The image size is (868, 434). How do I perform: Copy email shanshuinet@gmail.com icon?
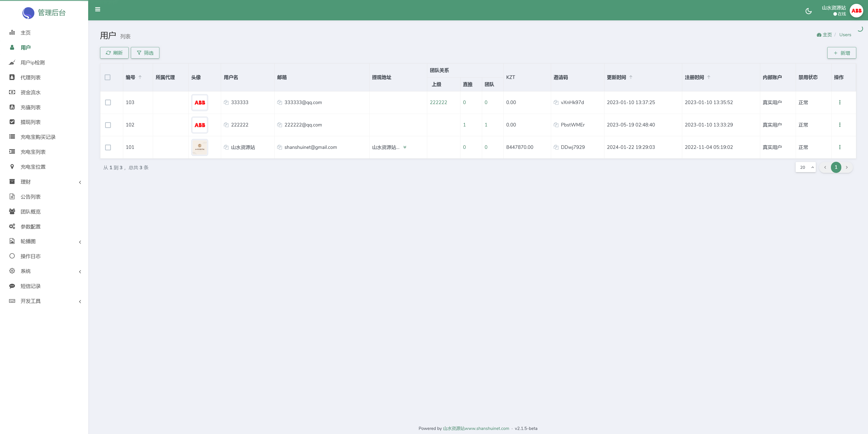click(279, 147)
